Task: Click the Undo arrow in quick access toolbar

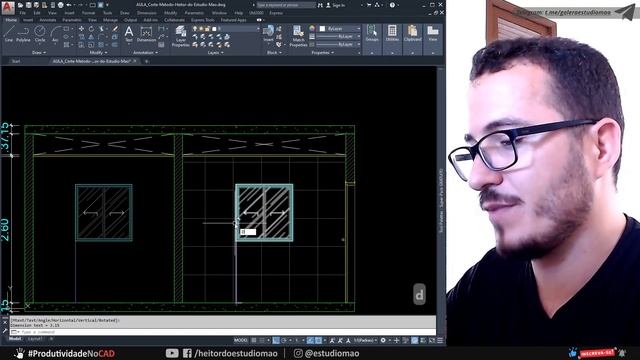Action: coord(69,5)
